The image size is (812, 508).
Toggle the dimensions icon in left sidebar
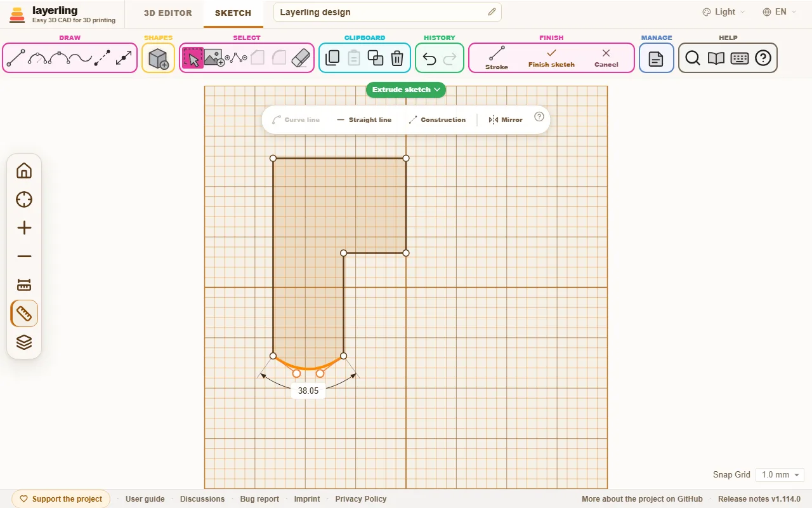coord(24,285)
